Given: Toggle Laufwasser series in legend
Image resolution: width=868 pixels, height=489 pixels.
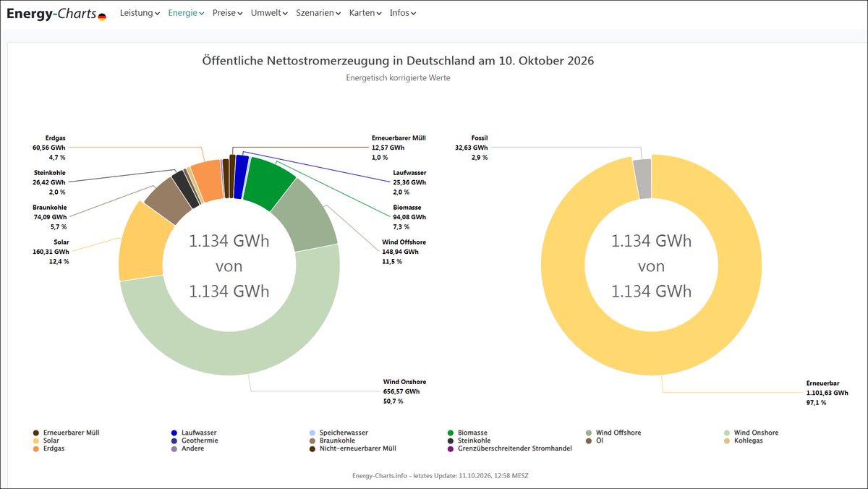Looking at the screenshot, I should pyautogui.click(x=192, y=433).
